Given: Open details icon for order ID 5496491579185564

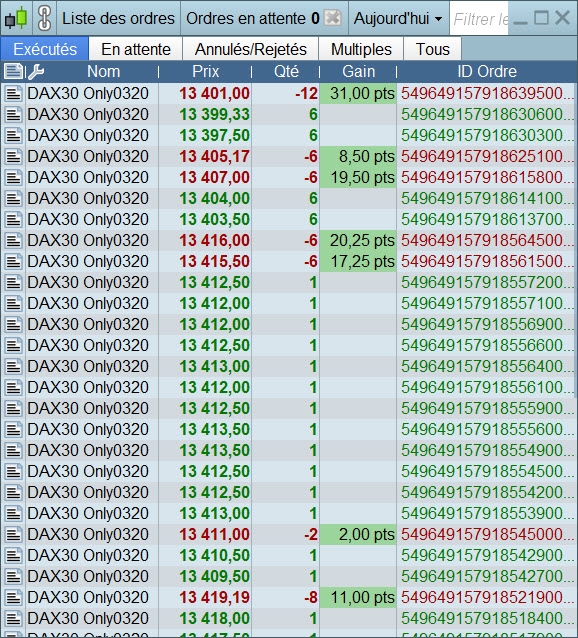Looking at the screenshot, I should coord(13,367).
